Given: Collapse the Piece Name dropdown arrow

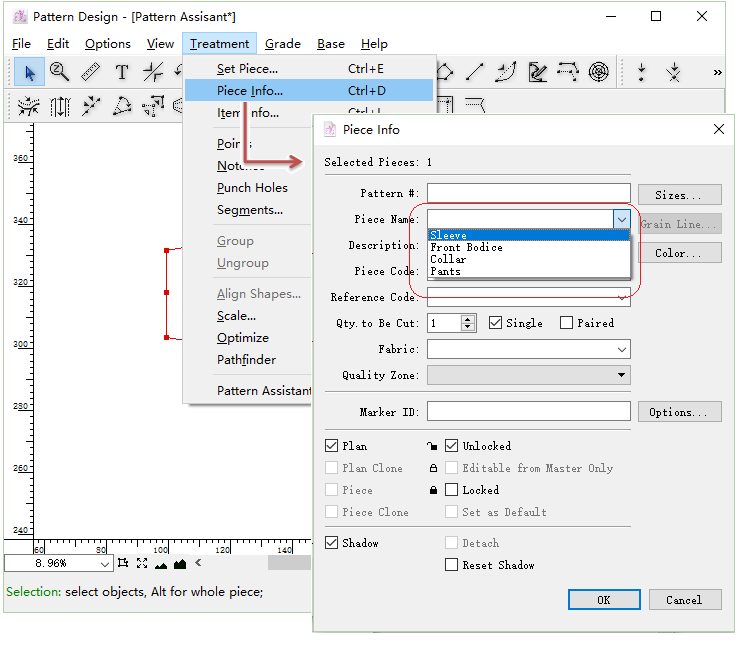Looking at the screenshot, I should tap(621, 219).
